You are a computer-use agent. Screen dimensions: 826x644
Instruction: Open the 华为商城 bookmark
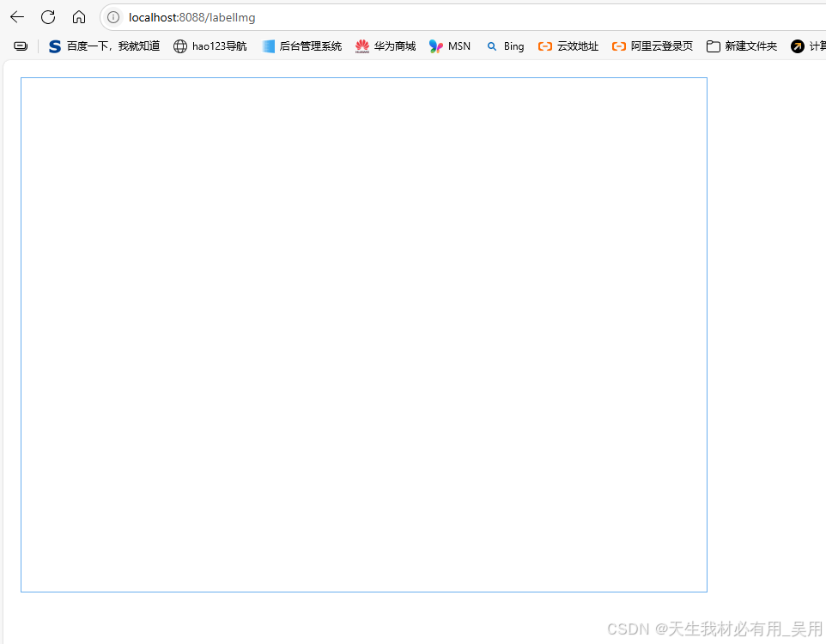click(386, 46)
